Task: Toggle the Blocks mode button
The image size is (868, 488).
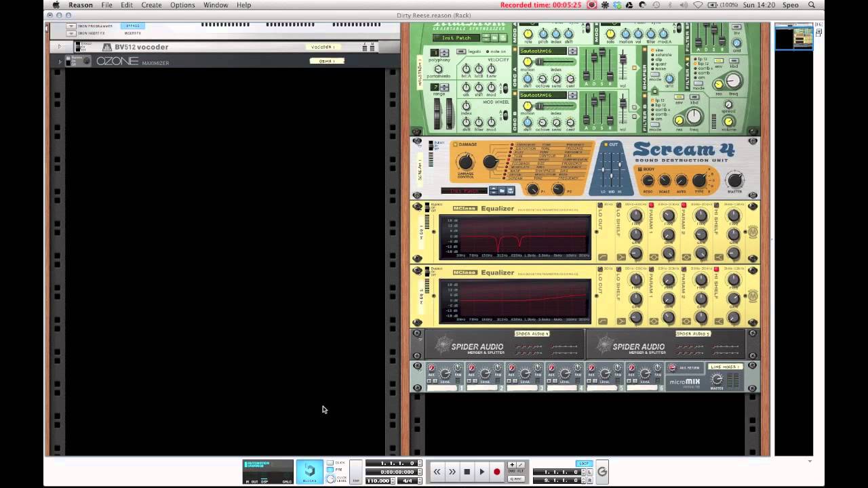Action: click(x=309, y=472)
